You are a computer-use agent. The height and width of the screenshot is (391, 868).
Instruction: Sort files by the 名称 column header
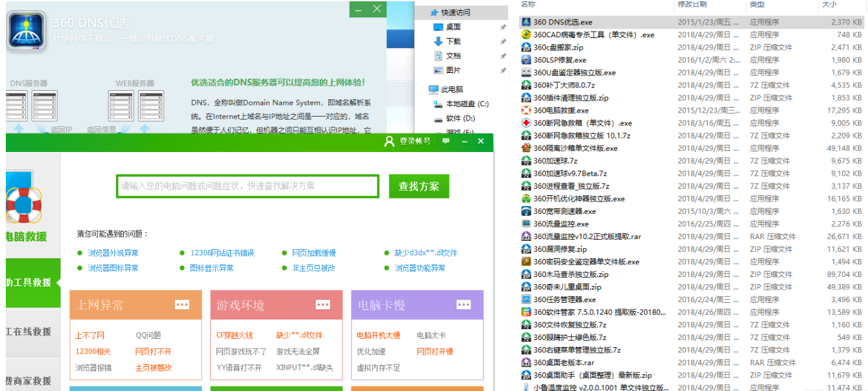coord(528,5)
